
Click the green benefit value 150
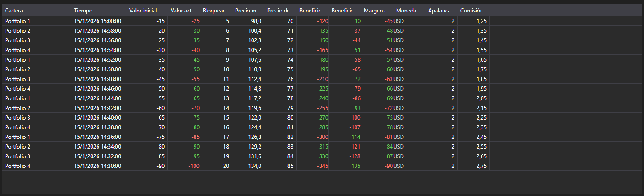(312, 40)
